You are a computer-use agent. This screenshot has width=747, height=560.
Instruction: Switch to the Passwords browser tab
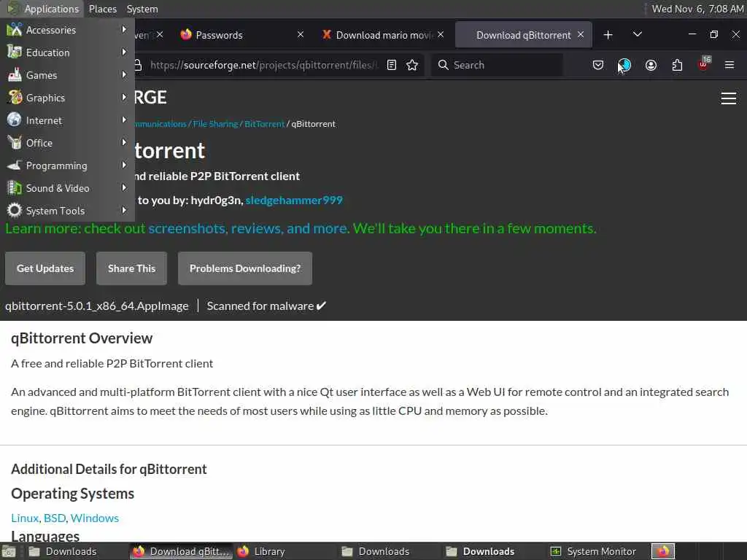(x=242, y=35)
